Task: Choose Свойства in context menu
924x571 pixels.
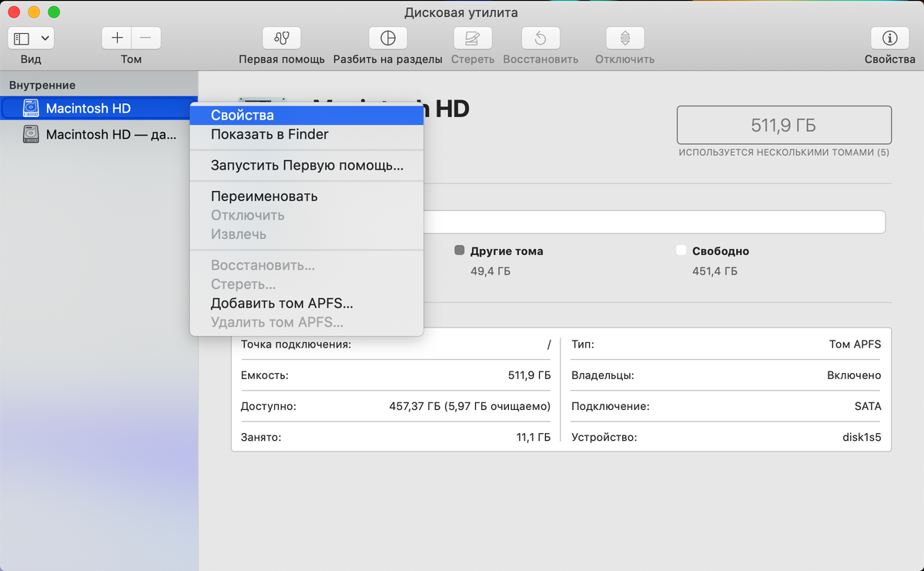Action: click(306, 115)
